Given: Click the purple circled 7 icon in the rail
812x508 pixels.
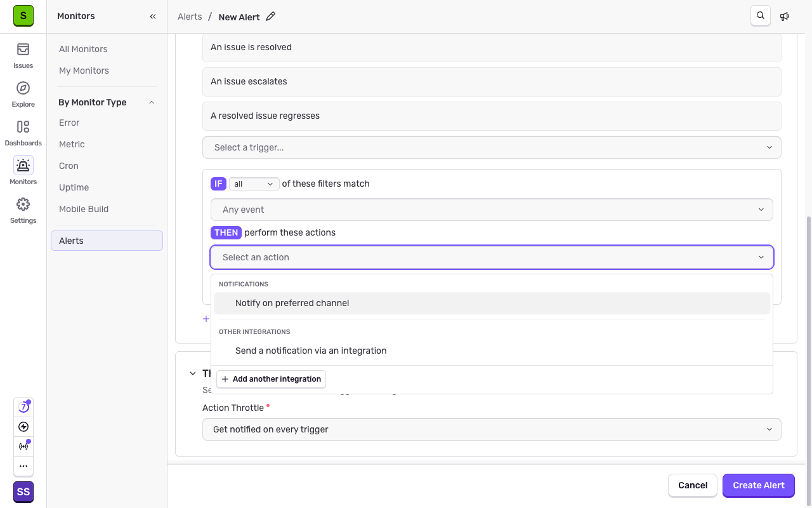Looking at the screenshot, I should 23,407.
